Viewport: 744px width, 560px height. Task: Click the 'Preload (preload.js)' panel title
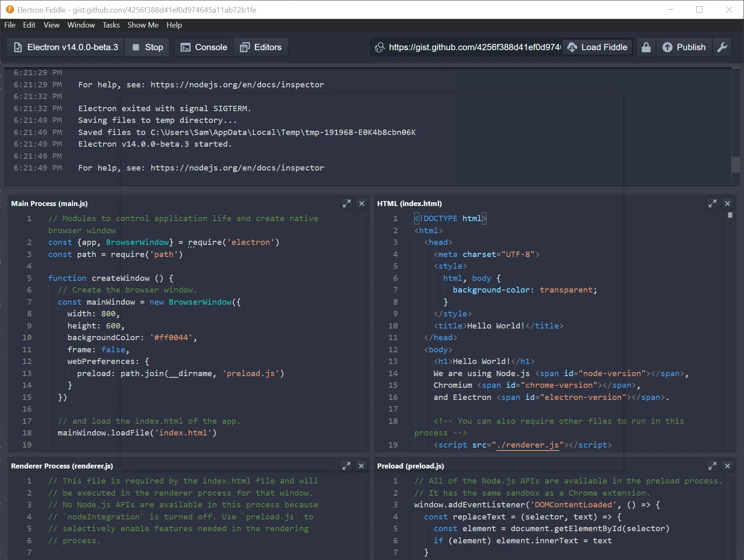pos(410,466)
